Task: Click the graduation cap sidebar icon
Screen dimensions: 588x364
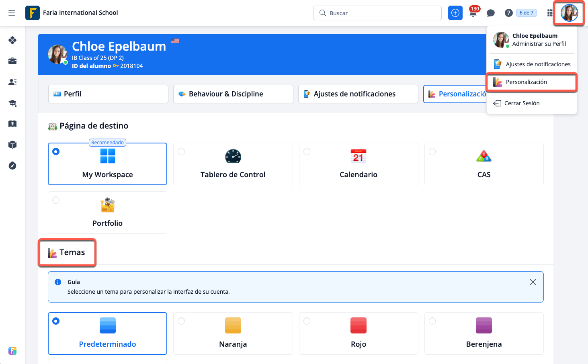Action: click(12, 103)
